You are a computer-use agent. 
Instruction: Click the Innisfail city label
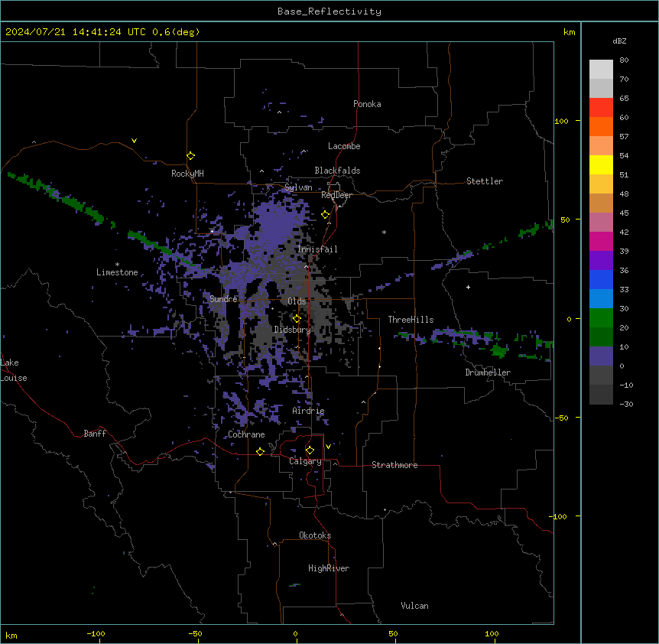coord(317,249)
